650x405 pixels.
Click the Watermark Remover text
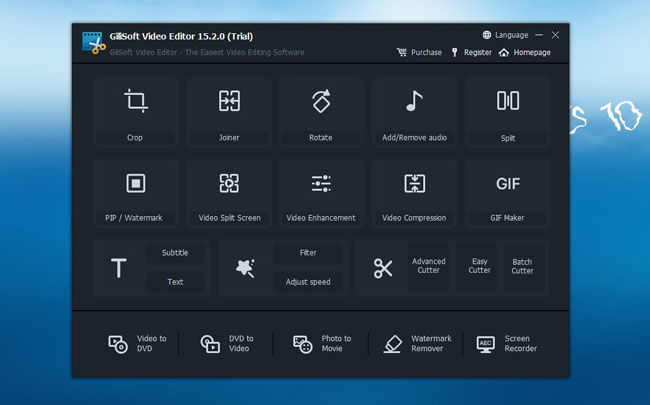[x=431, y=344]
